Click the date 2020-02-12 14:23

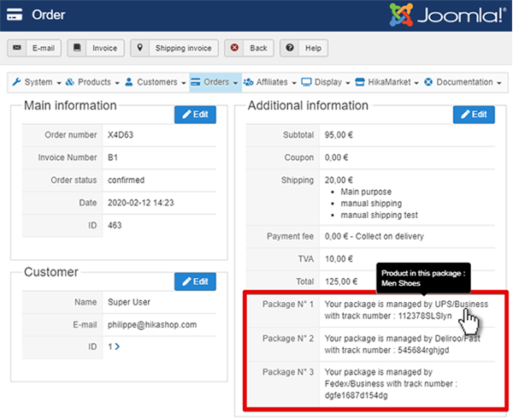[x=141, y=203]
